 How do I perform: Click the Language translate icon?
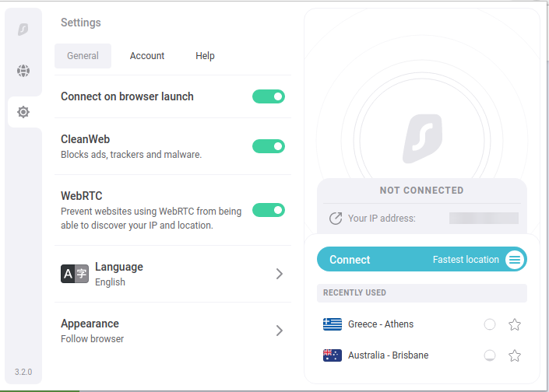pyautogui.click(x=75, y=274)
